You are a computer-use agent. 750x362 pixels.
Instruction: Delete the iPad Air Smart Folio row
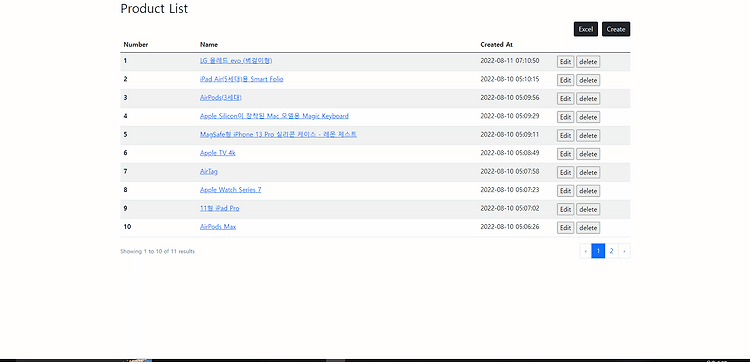pyautogui.click(x=588, y=80)
